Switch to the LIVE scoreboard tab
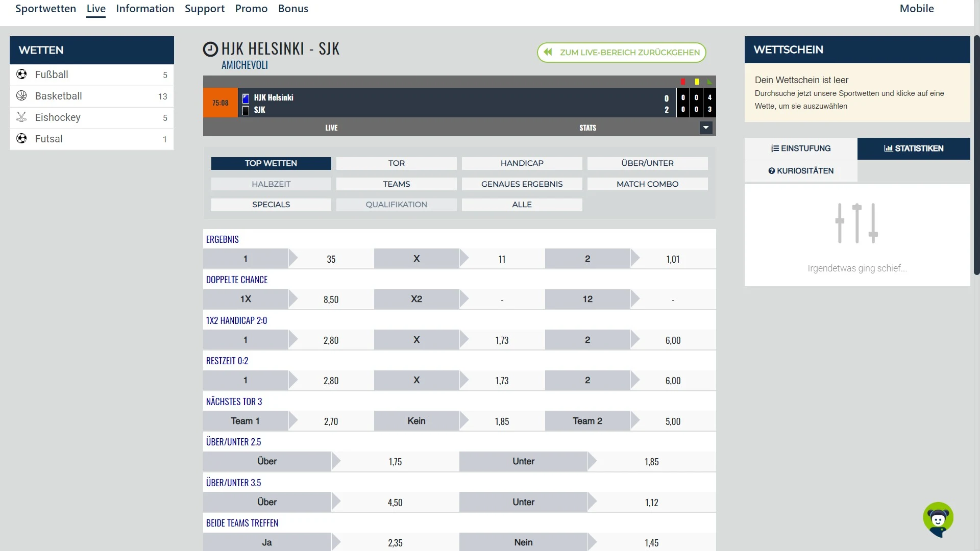Image resolution: width=980 pixels, height=551 pixels. click(x=331, y=128)
